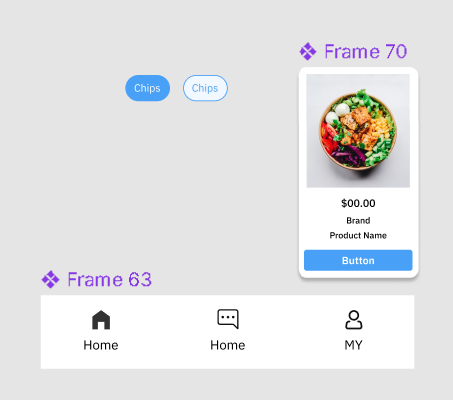Select the outlined Chips chip
The image size is (453, 400).
point(205,88)
